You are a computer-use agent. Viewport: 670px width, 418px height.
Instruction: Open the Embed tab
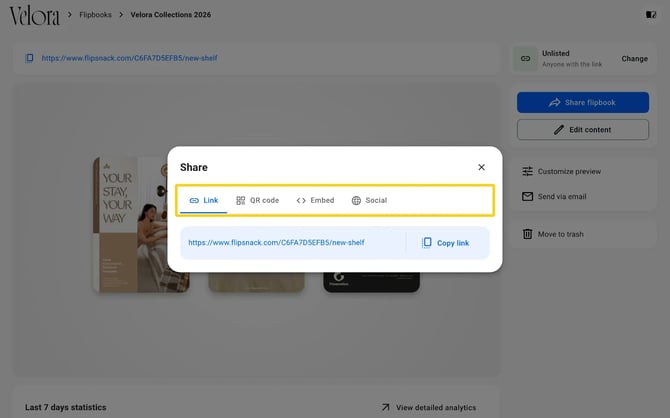315,200
